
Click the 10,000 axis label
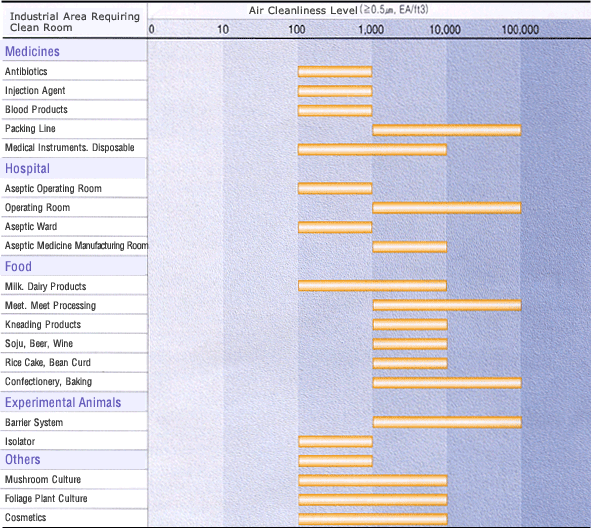point(445,29)
